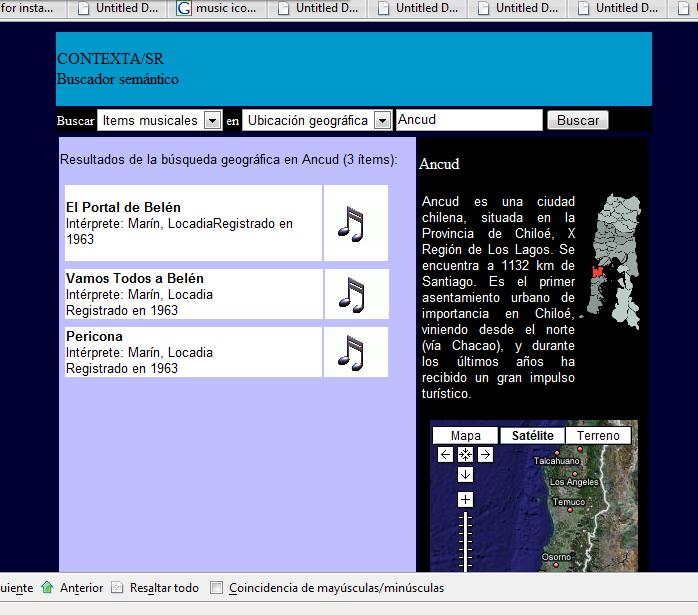This screenshot has width=698, height=615.
Task: Toggle Coincidencia de mayúsculas/minúsculas checkbox
Action: (216, 587)
